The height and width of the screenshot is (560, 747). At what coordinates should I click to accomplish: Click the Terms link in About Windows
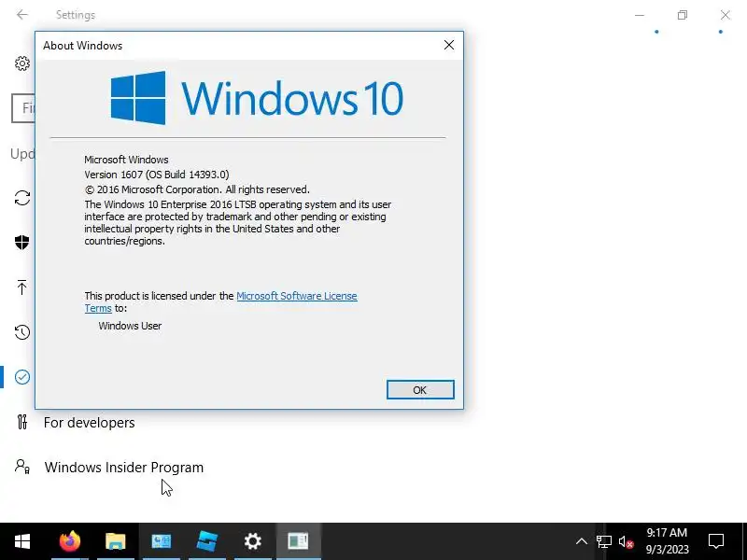point(98,308)
